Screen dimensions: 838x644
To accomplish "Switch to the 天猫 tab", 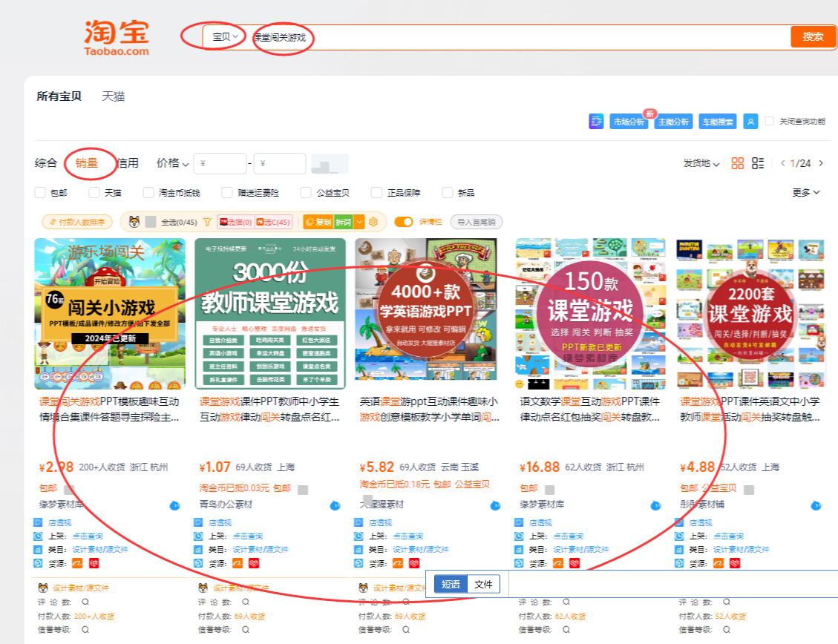I will pos(114,96).
